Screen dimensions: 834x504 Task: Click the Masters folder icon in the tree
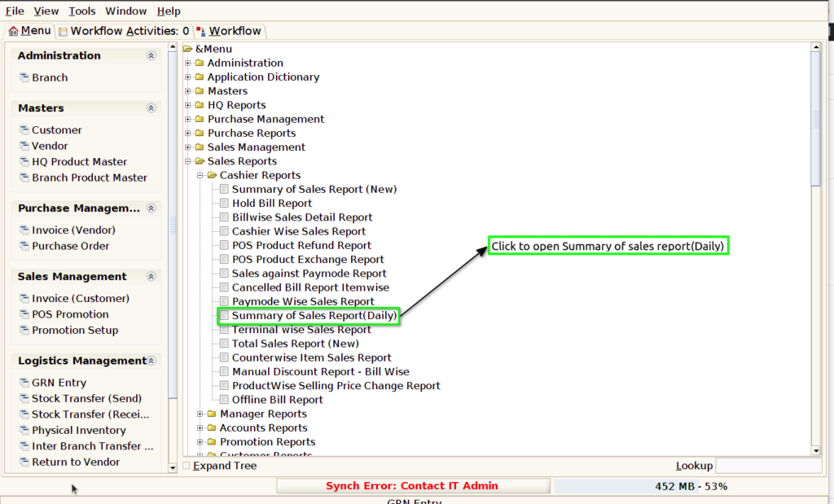pyautogui.click(x=200, y=91)
